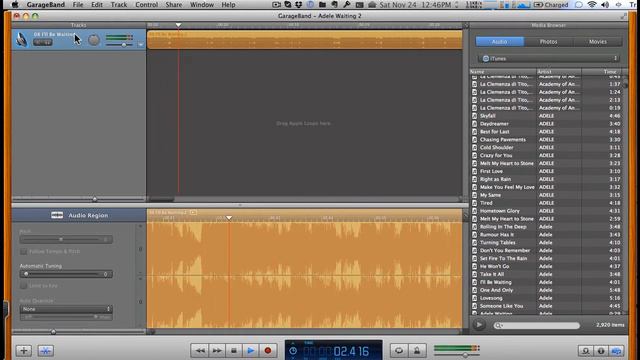Screen dimensions: 640x360
Task: Open Auto Quantize None dropdown
Action: (66, 309)
